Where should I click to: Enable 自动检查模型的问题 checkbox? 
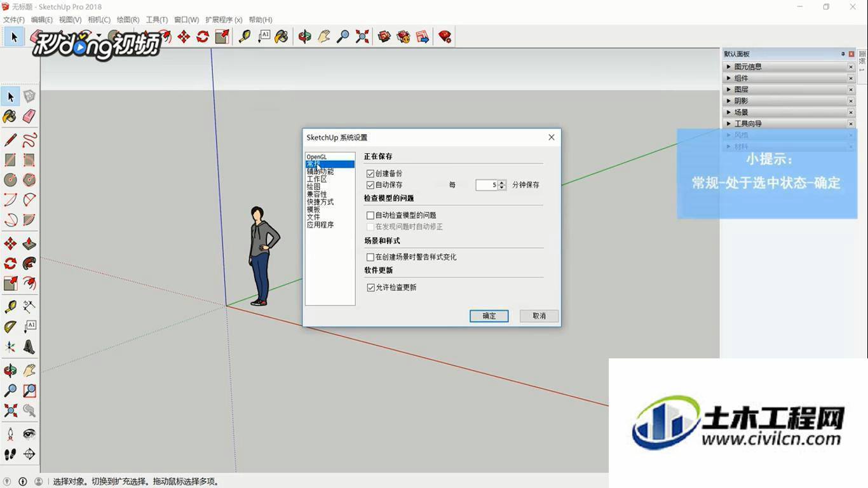[x=370, y=215]
